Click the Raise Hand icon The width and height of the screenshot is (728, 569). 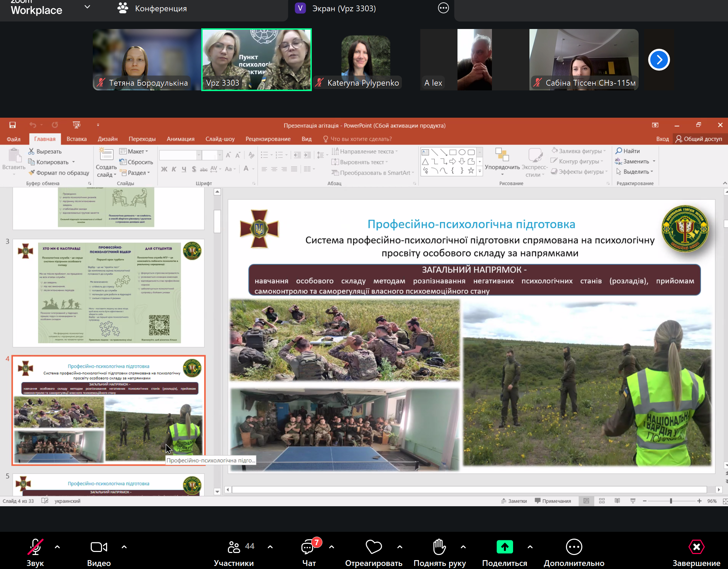(x=439, y=547)
